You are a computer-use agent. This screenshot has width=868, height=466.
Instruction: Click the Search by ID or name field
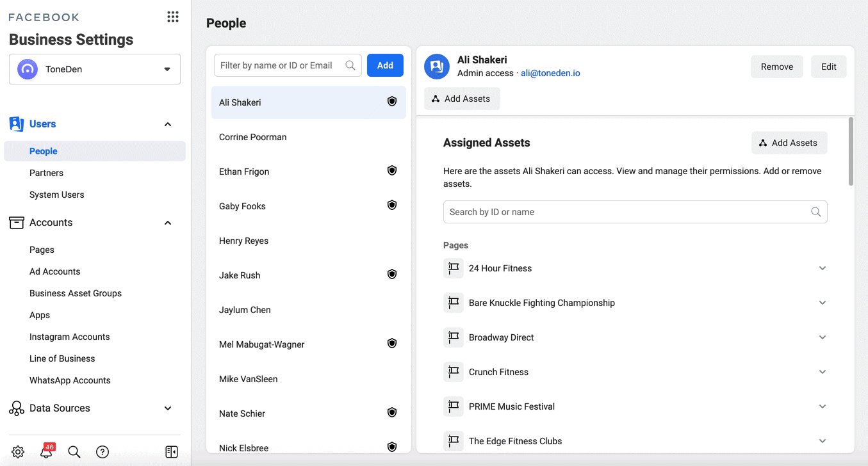point(635,212)
